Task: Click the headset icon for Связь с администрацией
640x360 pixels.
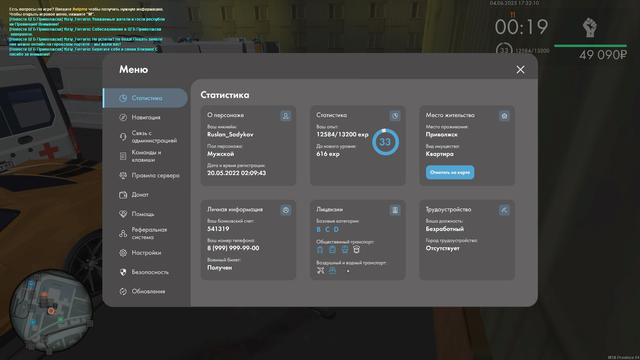Action: 123,137
